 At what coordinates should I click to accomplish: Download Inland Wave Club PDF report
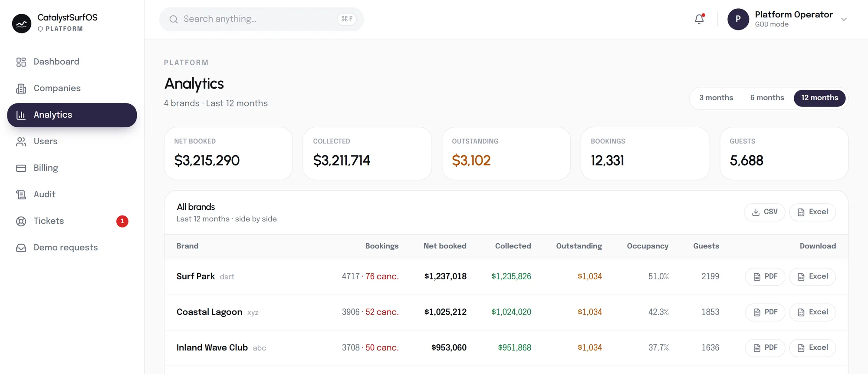[765, 348]
